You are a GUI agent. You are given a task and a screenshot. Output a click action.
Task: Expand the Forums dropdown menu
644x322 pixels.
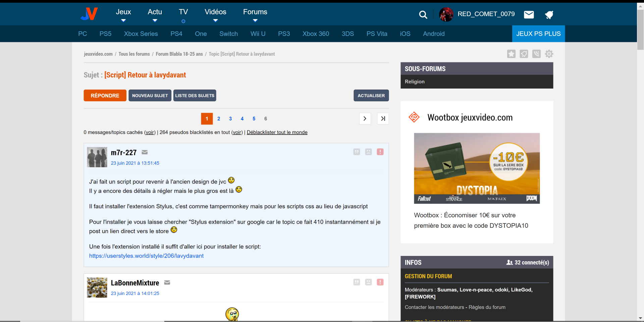[255, 15]
